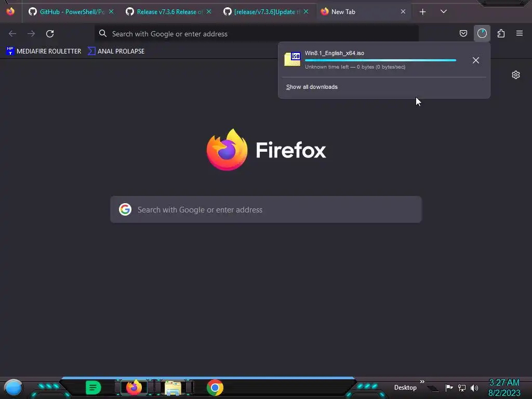532x399 pixels.
Task: Go back with the back arrow
Action: click(x=12, y=34)
